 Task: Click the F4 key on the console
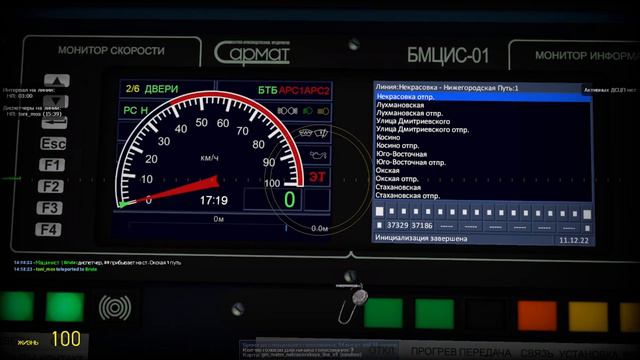coord(49,229)
